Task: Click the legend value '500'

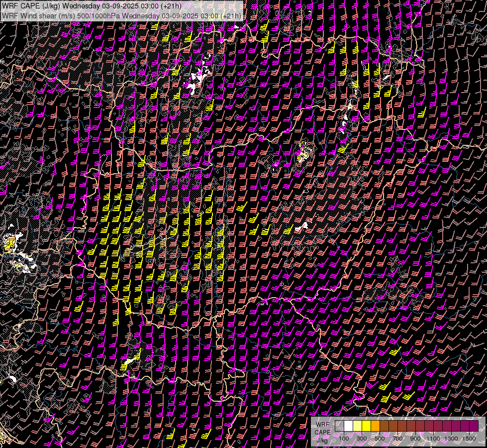Action: (x=380, y=439)
